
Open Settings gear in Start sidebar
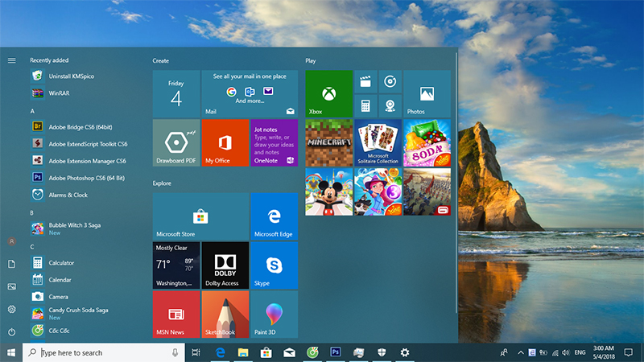pos(11,309)
